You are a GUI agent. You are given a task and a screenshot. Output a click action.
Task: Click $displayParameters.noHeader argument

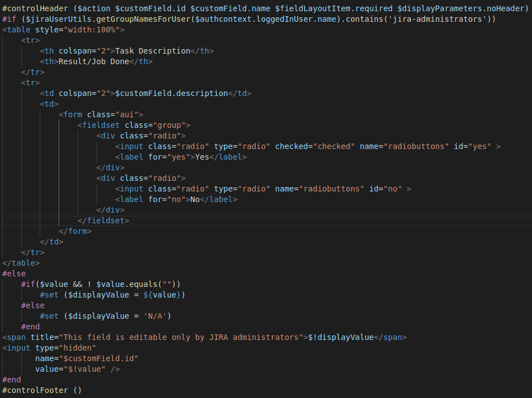point(461,8)
